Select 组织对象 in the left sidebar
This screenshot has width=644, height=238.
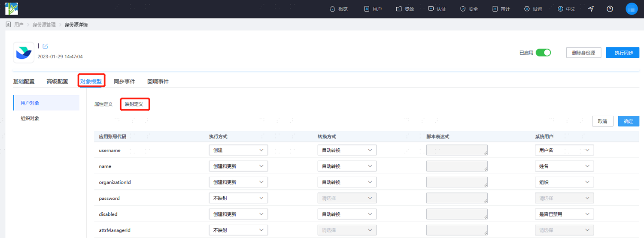[x=30, y=118]
